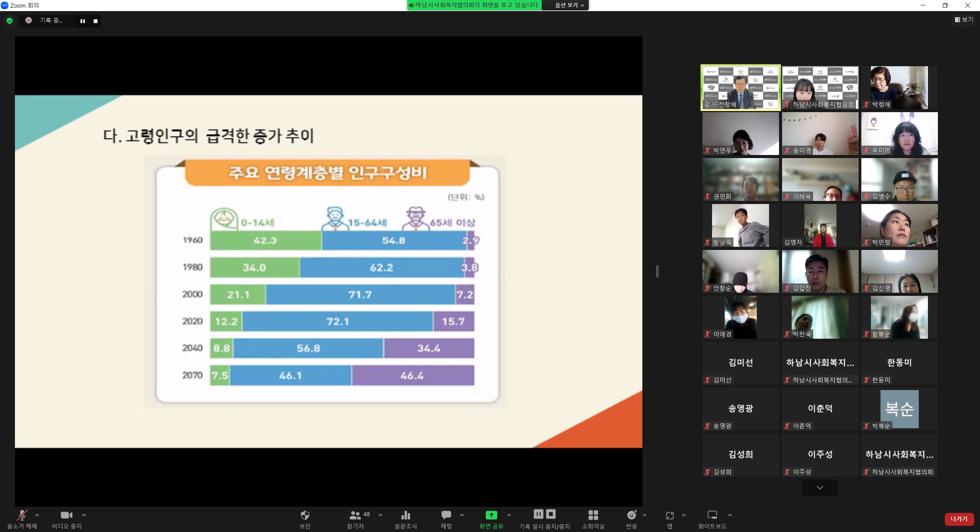
Task: Open Breakout Rooms (소회의실)
Action: tap(593, 515)
